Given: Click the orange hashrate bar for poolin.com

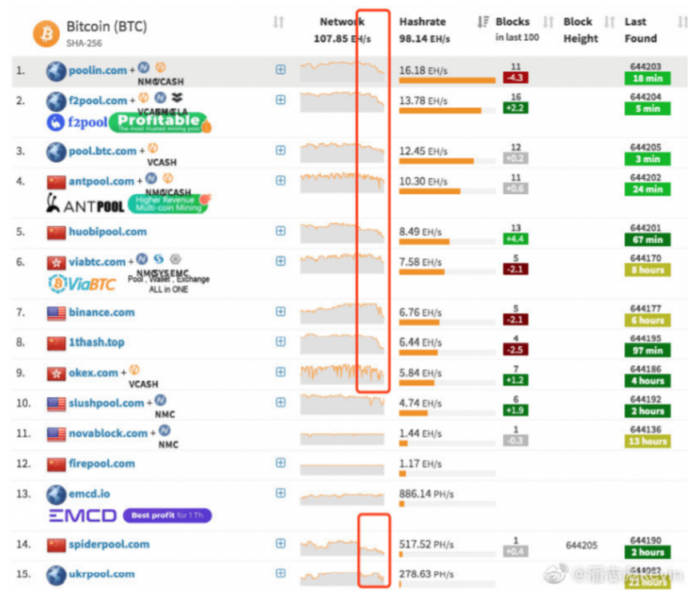Looking at the screenshot, I should tap(447, 81).
